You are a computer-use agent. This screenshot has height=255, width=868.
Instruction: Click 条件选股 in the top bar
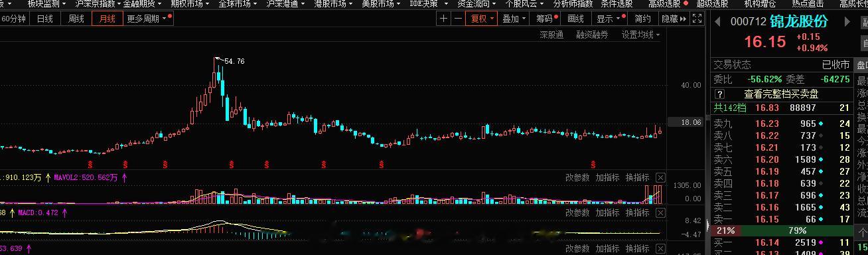click(x=616, y=4)
